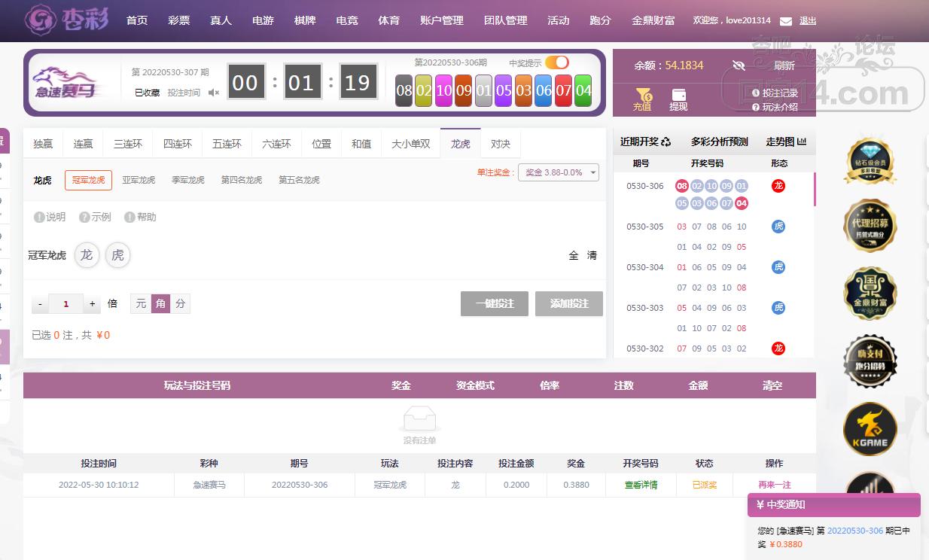Decrease the multiplier with minus button
This screenshot has width=929, height=560.
(x=40, y=304)
